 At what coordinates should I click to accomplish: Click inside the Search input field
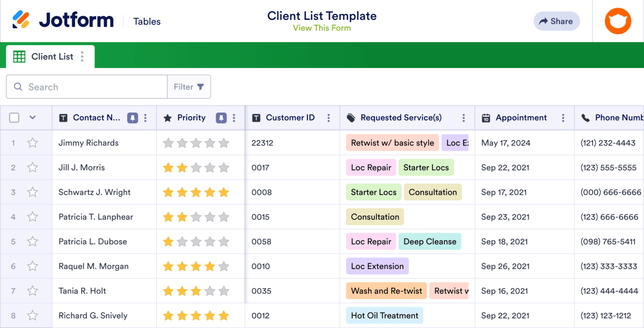(x=86, y=87)
